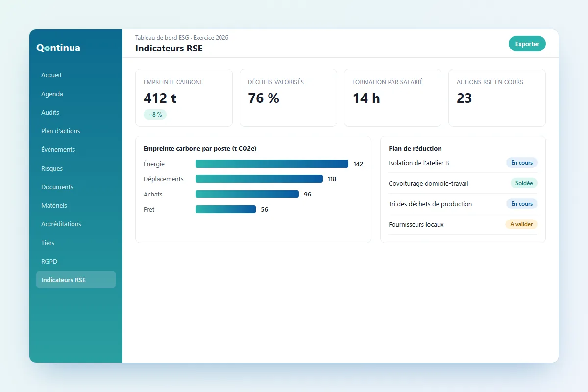Click the value 118 for Déplacements
Image resolution: width=588 pixels, height=392 pixels.
click(x=332, y=179)
